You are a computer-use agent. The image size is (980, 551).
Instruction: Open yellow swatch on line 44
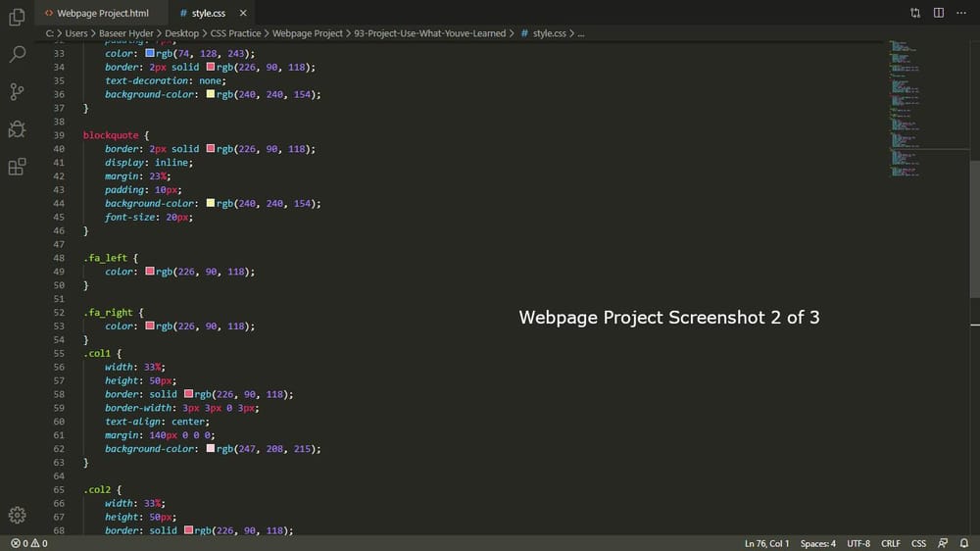point(211,203)
